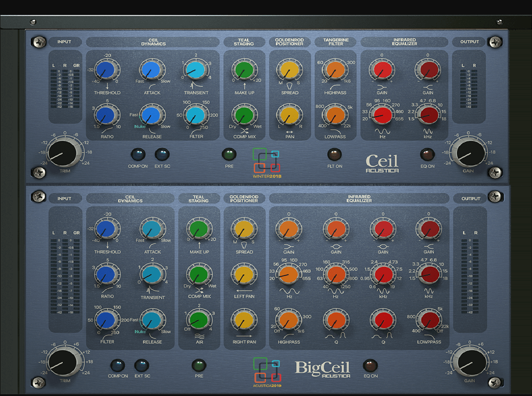
Task: Click the BigCeil RATIO knob
Action: [x=107, y=274]
